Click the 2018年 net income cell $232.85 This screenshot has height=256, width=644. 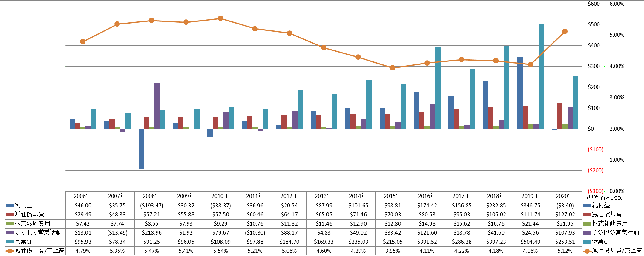click(x=496, y=206)
